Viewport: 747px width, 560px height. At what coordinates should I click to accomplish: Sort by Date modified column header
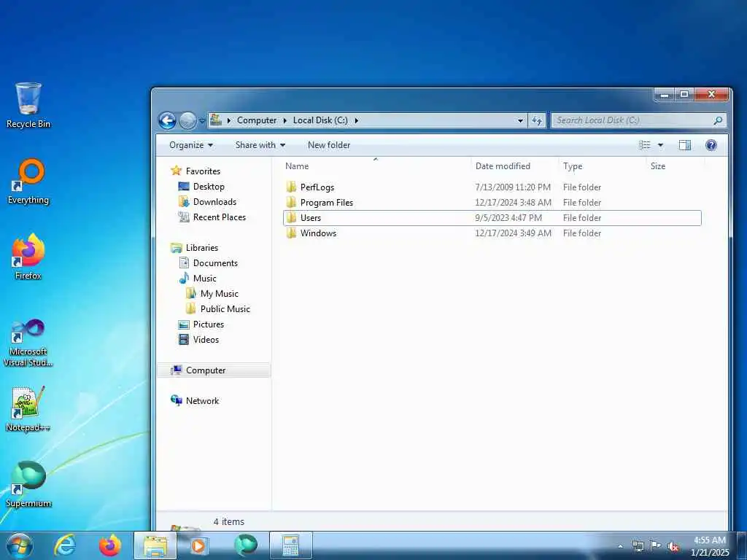tap(514, 166)
